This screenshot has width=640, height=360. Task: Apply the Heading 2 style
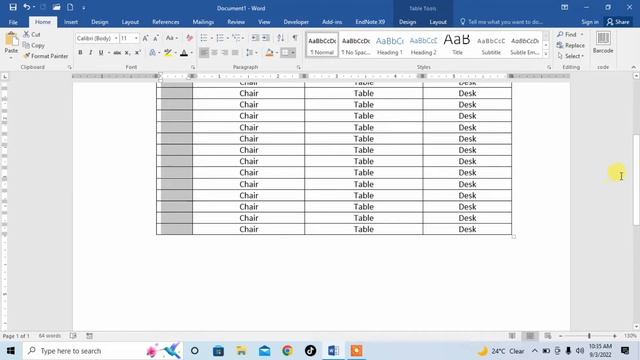(423, 45)
